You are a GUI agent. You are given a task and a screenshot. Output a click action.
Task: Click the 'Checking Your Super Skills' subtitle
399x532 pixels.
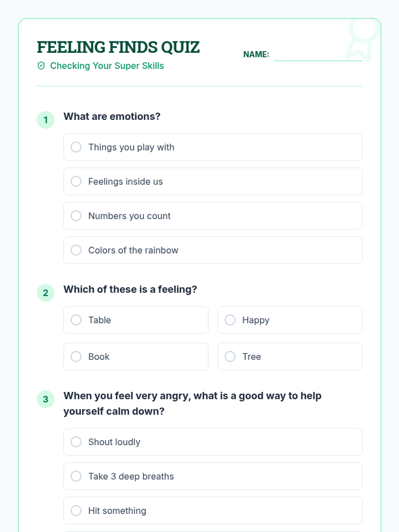pos(107,66)
